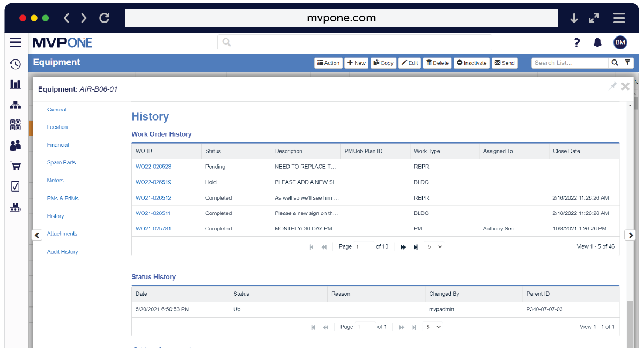This screenshot has width=644, height=352.
Task: Select the clock history icon in the sidebar
Action: pos(16,64)
